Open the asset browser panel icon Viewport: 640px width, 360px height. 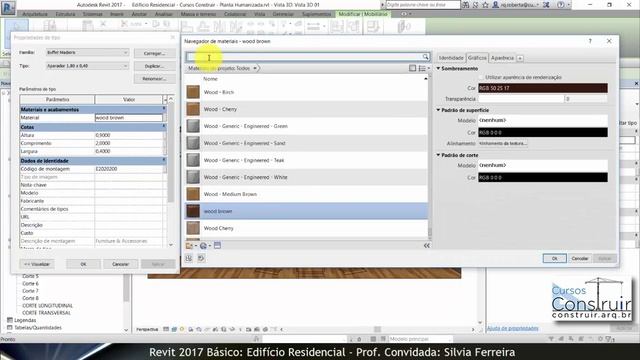[217, 245]
